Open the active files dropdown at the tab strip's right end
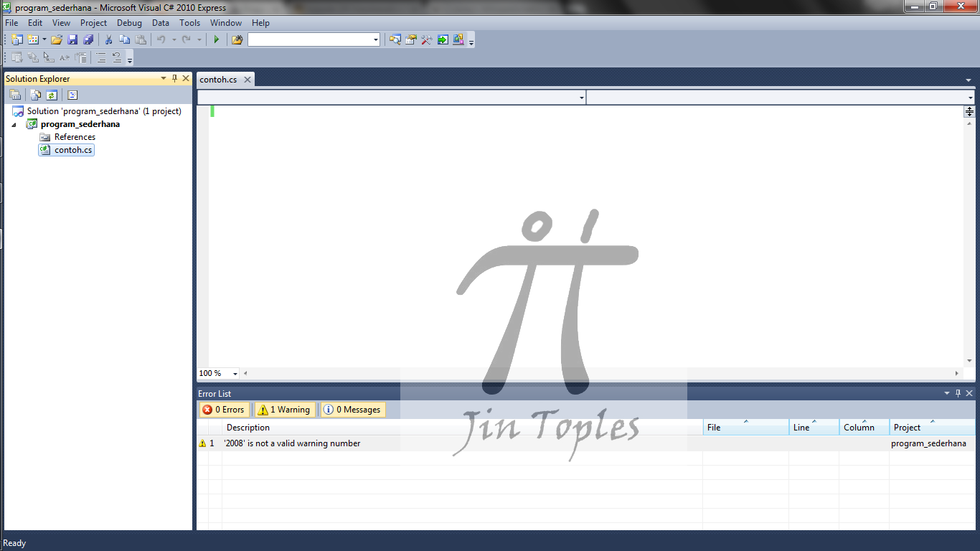This screenshot has width=980, height=551. tap(969, 80)
